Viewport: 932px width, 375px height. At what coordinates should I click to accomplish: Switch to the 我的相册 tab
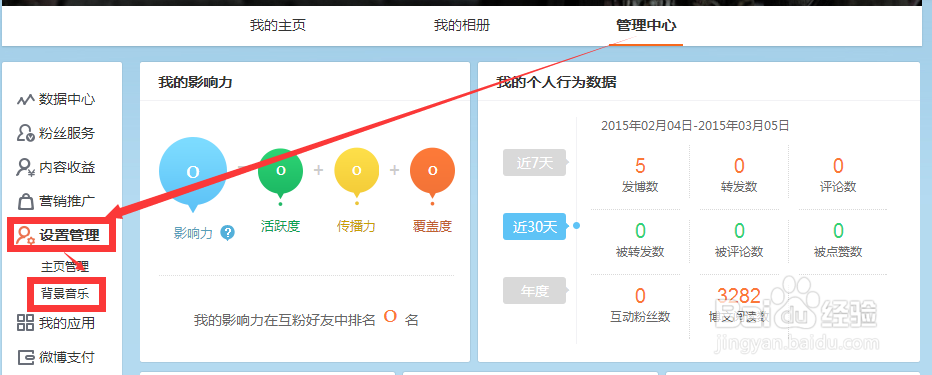(x=462, y=26)
